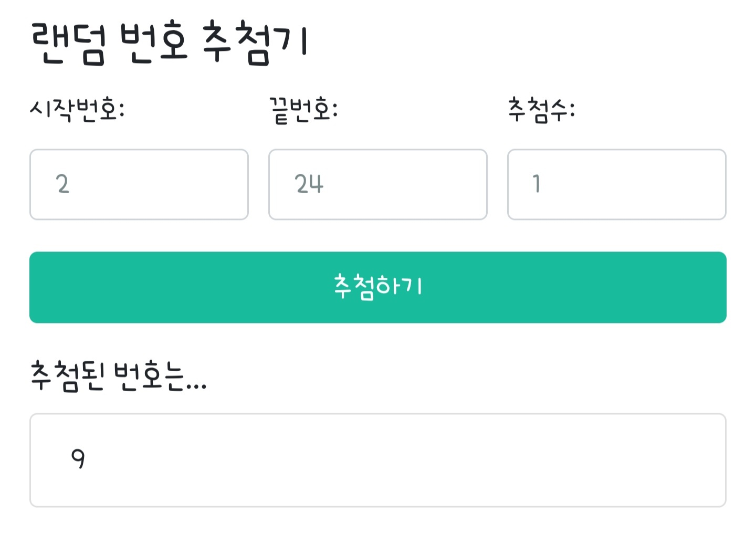Click the result box showing drawn numbers
This screenshot has height=534, width=756.
[x=377, y=460]
